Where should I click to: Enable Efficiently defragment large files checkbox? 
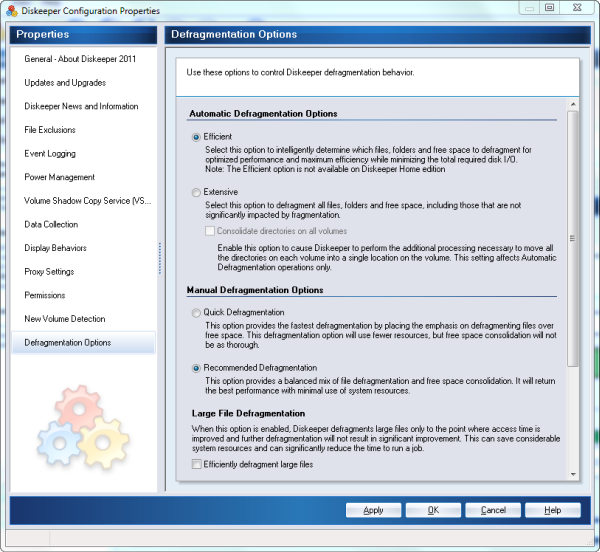[x=197, y=464]
